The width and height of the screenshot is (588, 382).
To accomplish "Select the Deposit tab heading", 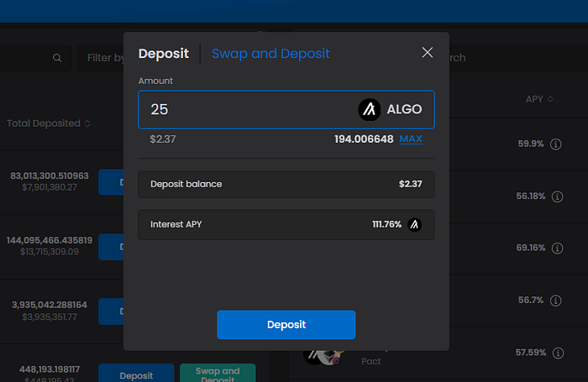I will [164, 54].
